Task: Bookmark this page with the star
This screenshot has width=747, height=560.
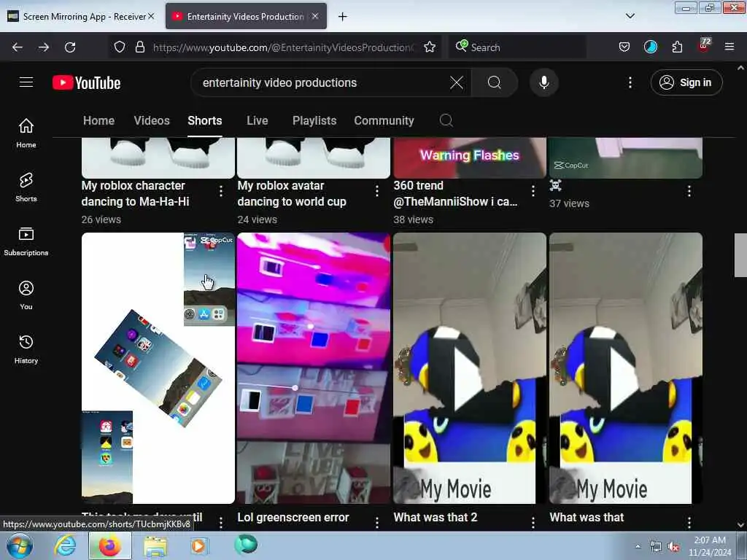Action: [x=429, y=47]
